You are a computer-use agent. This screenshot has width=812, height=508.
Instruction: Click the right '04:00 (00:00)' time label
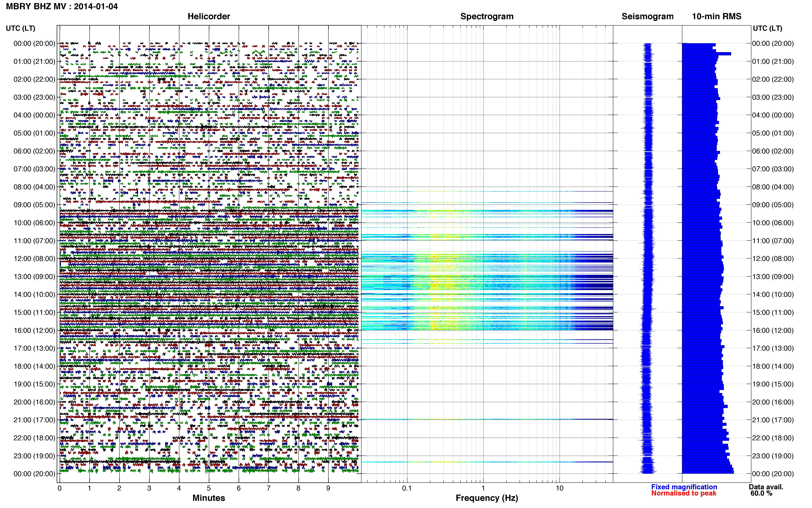tap(773, 115)
